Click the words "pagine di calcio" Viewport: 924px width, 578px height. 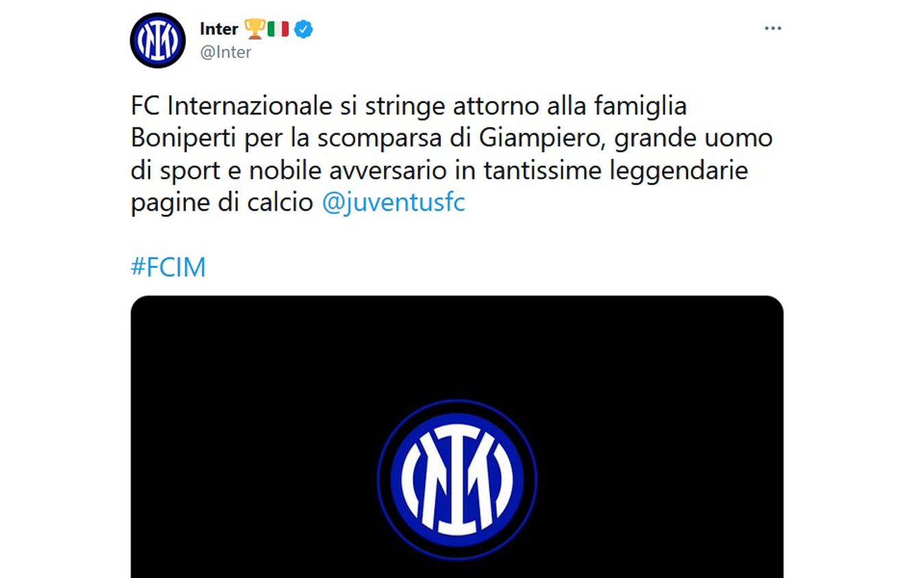coord(222,204)
